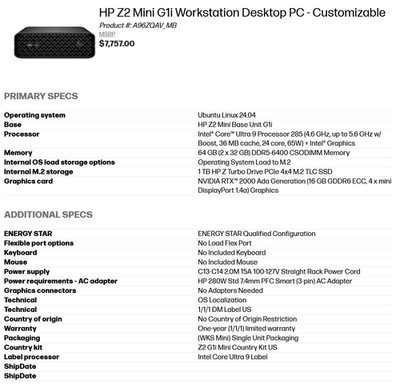Click the Internal M.2 storage label

click(x=39, y=172)
